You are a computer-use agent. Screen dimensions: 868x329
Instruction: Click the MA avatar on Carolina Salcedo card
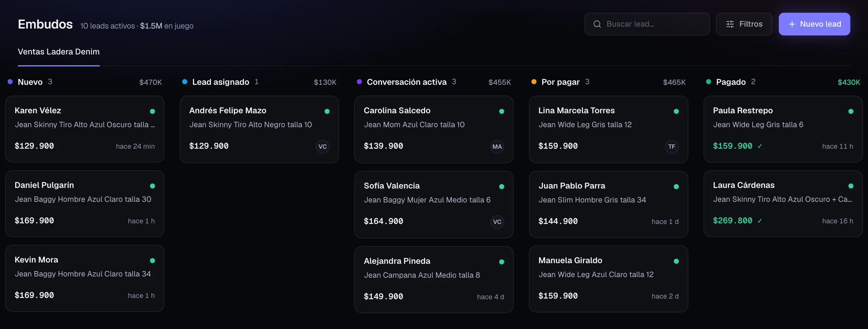(497, 146)
